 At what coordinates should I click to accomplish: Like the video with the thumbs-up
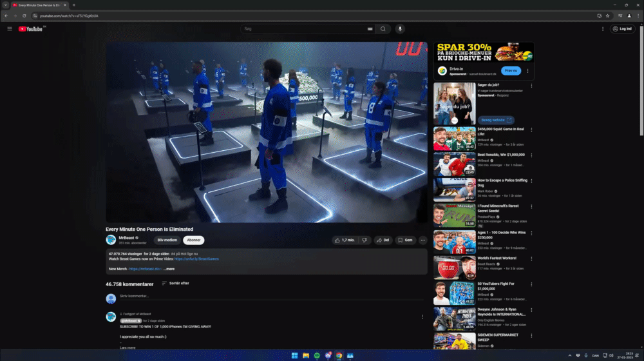tap(345, 240)
